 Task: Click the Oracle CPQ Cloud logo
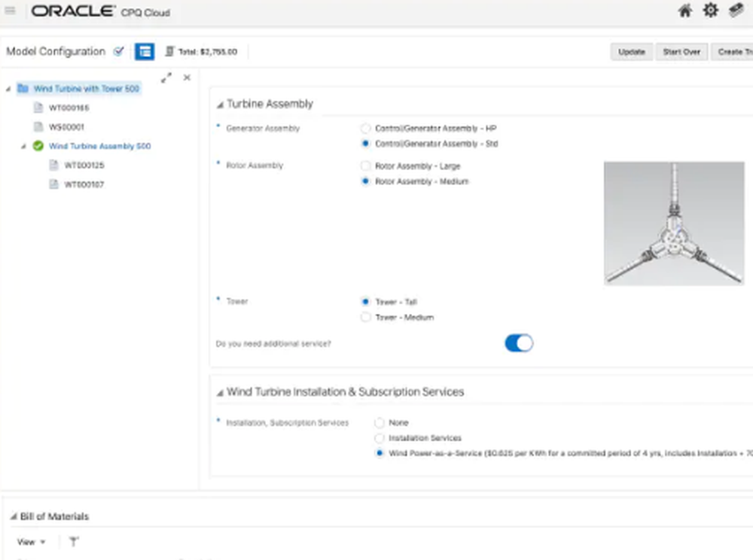[100, 11]
